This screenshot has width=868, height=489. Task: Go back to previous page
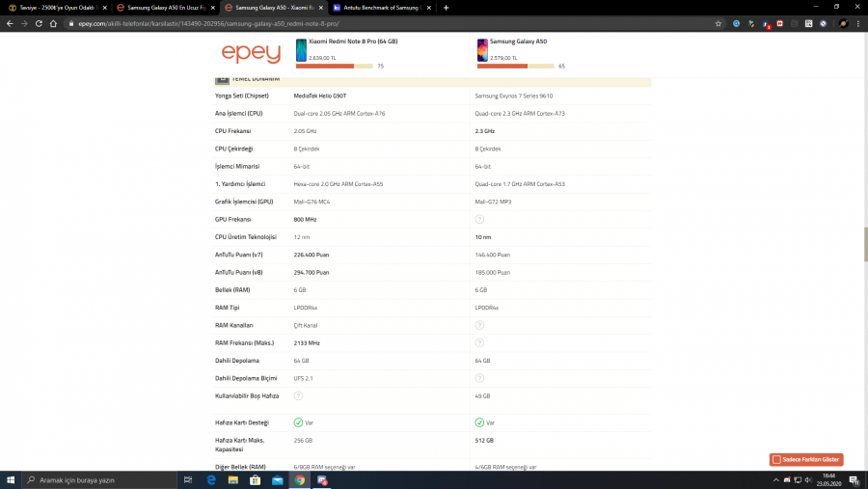click(10, 24)
